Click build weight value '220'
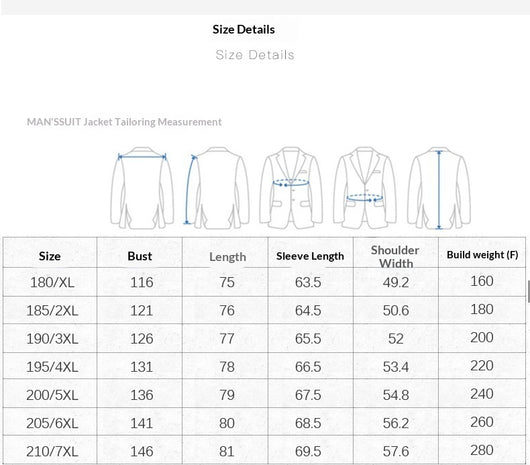The height and width of the screenshot is (465, 530). pos(482,366)
